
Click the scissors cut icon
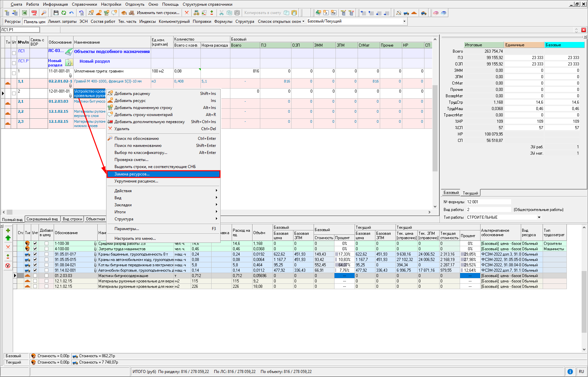(221, 13)
